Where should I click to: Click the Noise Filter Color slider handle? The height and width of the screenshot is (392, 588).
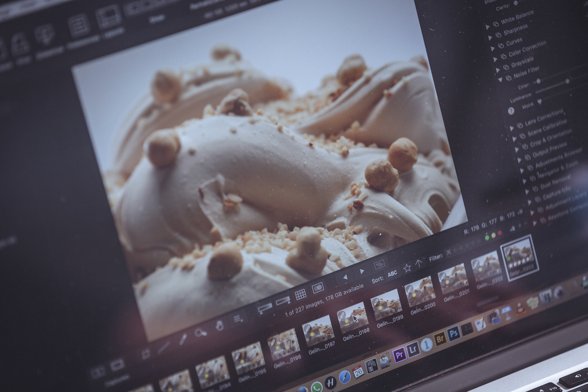539,81
